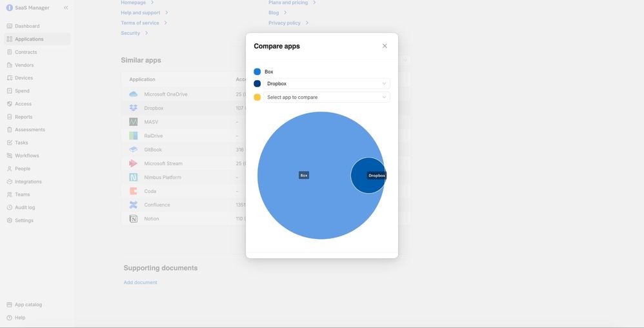The image size is (644, 328).
Task: Click the Dashboard icon in sidebar
Action: pyautogui.click(x=9, y=26)
